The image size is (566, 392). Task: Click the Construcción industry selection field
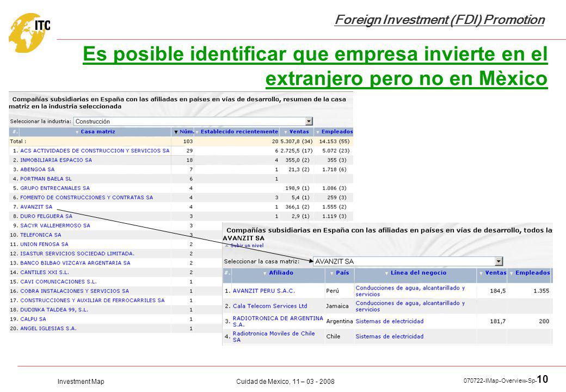(193, 121)
